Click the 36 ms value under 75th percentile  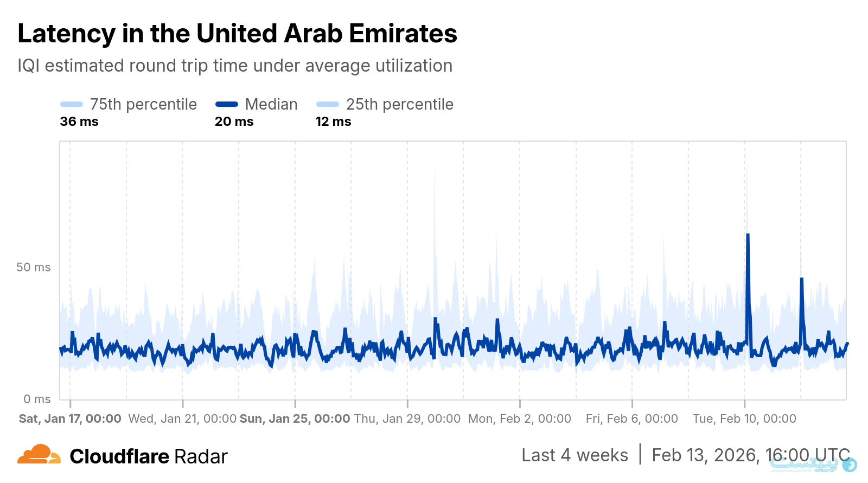(79, 122)
